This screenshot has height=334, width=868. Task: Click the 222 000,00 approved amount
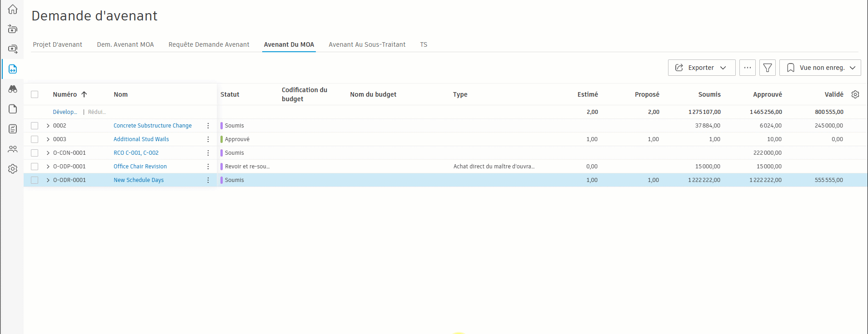pos(768,153)
